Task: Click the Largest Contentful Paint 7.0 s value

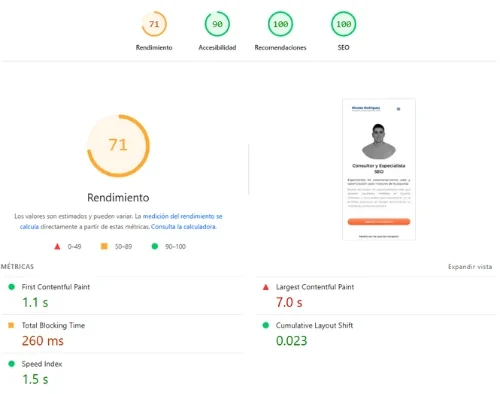Action: tap(289, 302)
